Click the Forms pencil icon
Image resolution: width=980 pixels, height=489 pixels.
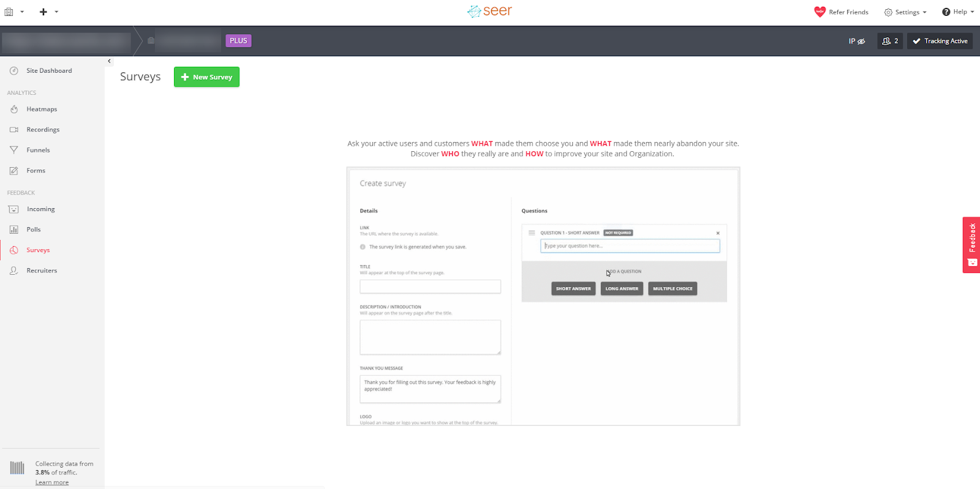14,171
